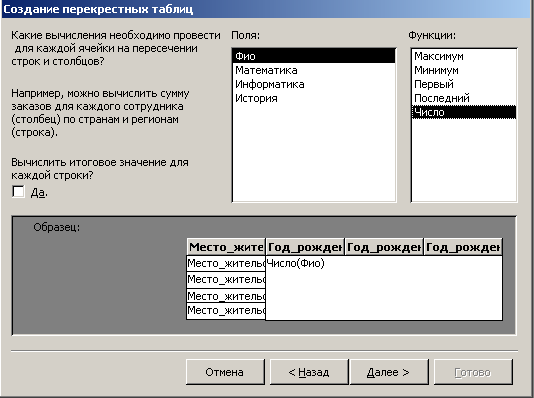Image resolution: width=534 pixels, height=398 pixels.
Task: Enable the Да checkbox for row totals
Action: [x=18, y=191]
